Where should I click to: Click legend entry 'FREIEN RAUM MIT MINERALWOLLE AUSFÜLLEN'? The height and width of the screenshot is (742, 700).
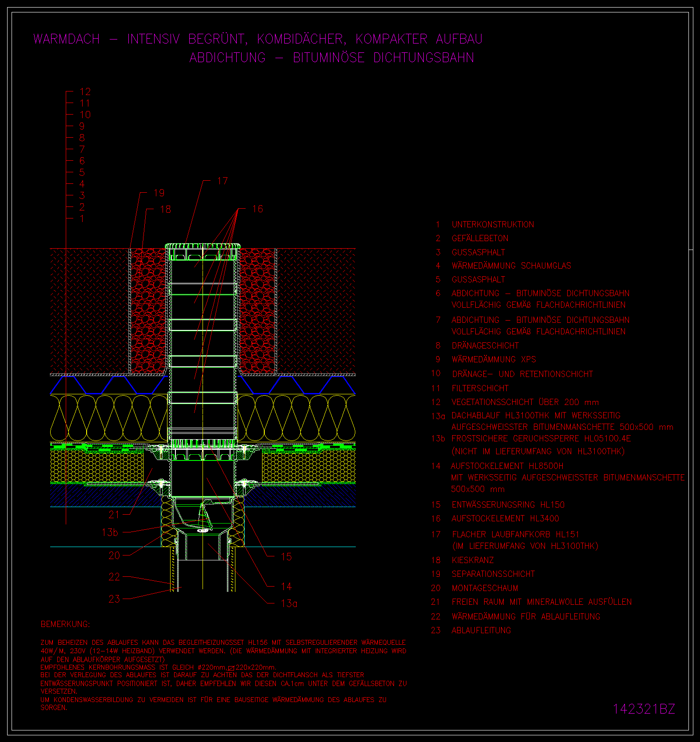click(542, 602)
